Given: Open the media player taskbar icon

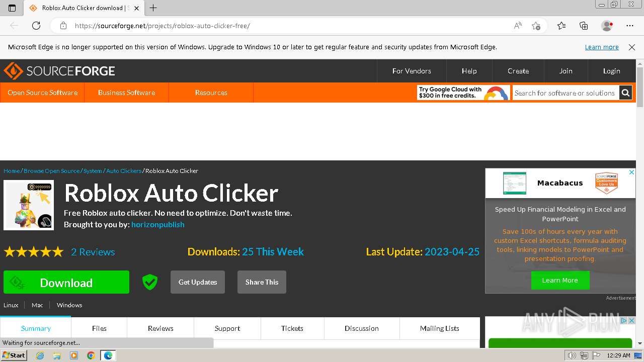Looking at the screenshot, I should 74,355.
